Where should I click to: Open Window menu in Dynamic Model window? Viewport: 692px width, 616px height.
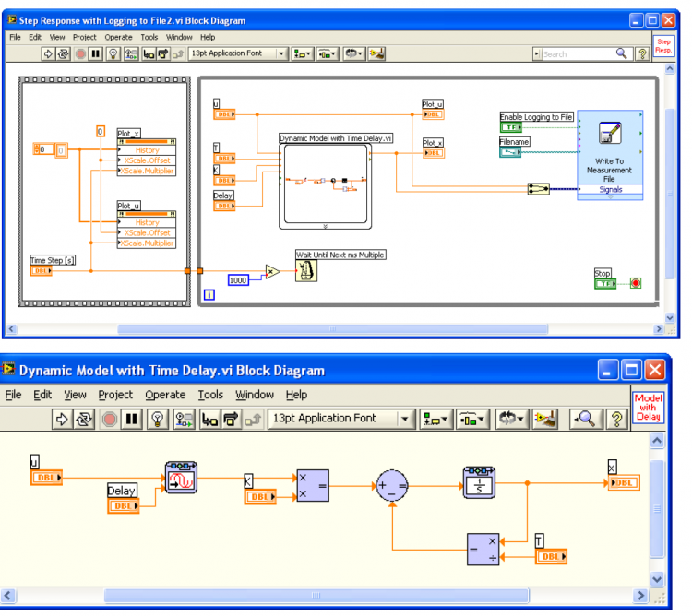pyautogui.click(x=255, y=394)
